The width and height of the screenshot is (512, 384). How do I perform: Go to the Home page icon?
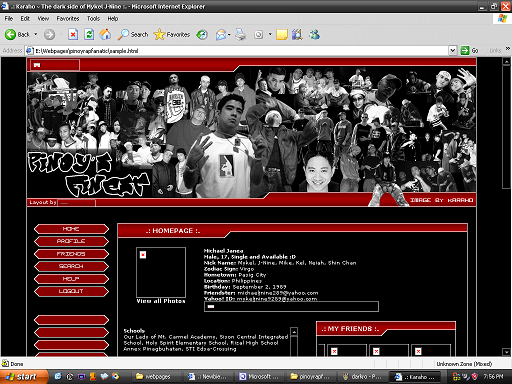point(105,34)
